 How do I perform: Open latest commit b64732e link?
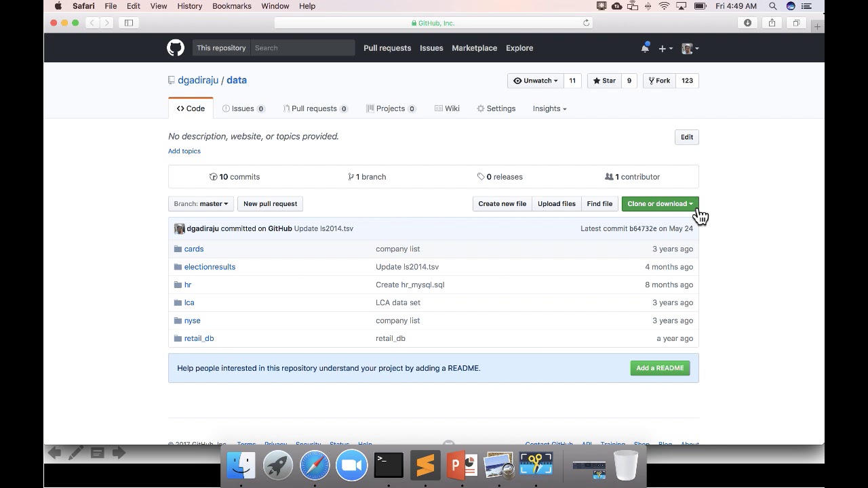(643, 229)
